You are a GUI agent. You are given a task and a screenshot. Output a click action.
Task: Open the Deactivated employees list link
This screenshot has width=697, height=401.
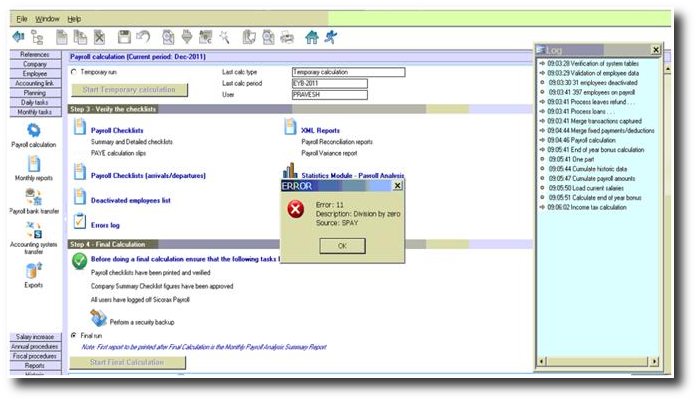tap(130, 200)
